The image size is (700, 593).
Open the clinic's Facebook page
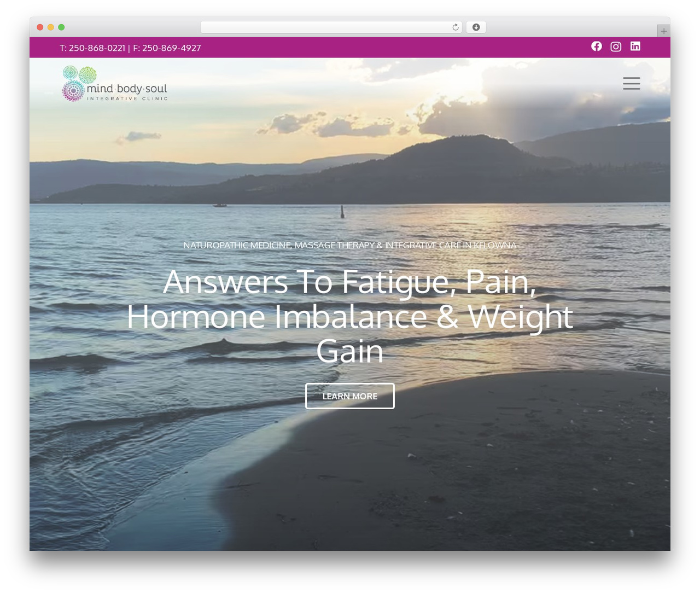pos(597,46)
